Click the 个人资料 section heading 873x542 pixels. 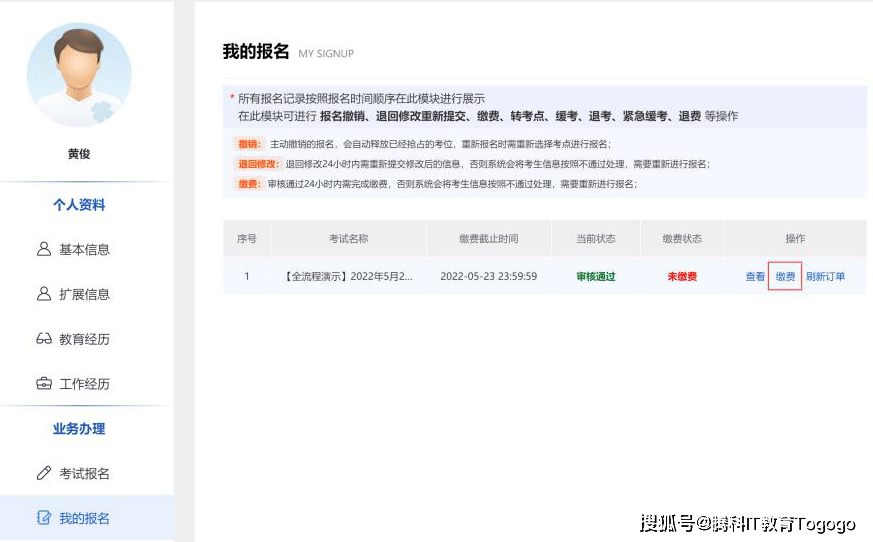[x=79, y=204]
